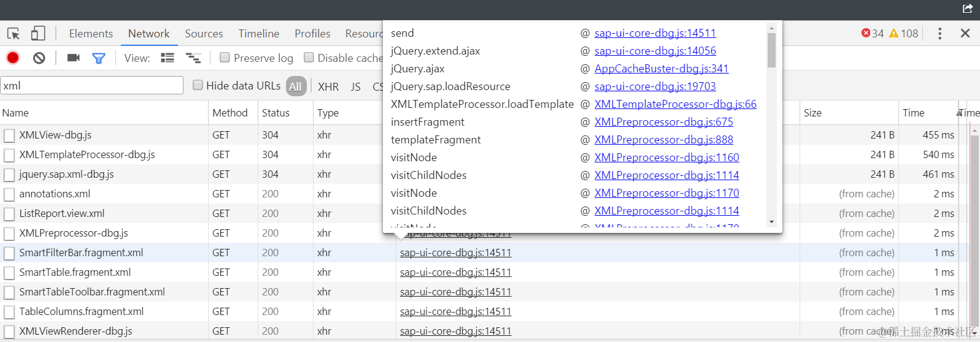
Task: Open initiator link in SmartFilterBar.fragment.xml row
Action: tap(455, 253)
